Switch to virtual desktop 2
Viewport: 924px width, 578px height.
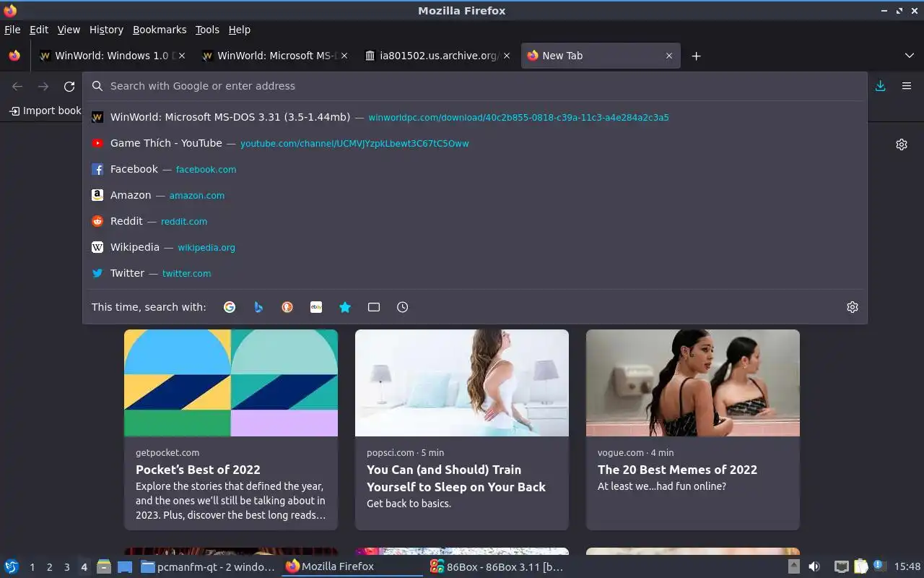click(49, 567)
